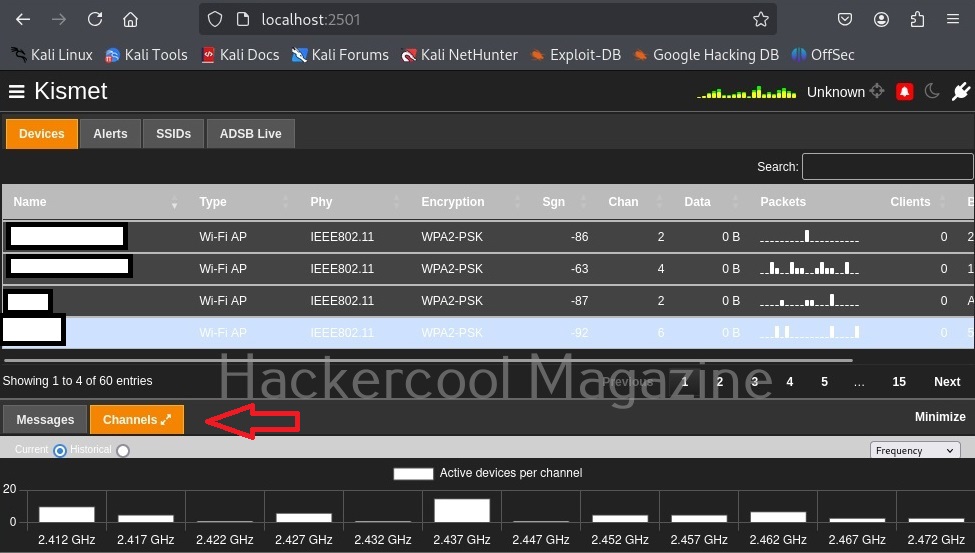Open the Messages tab
The height and width of the screenshot is (553, 975).
(x=45, y=420)
